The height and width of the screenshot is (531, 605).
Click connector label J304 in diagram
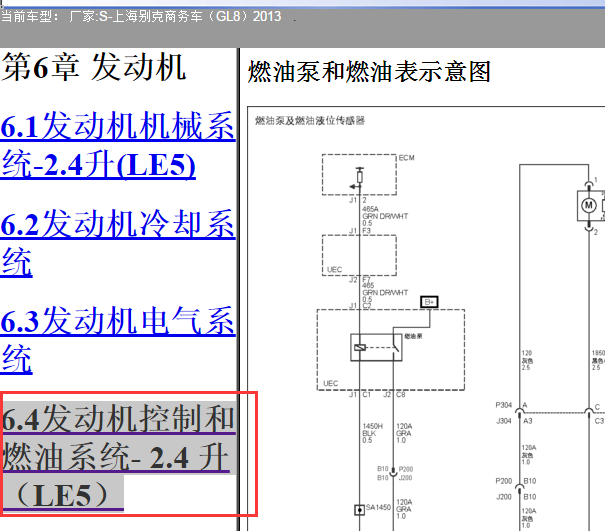(504, 421)
